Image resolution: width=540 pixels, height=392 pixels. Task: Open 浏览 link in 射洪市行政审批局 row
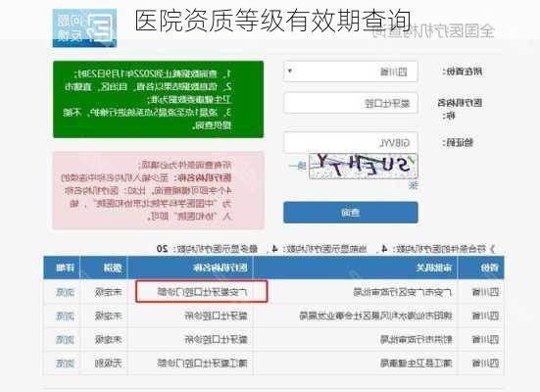point(65,340)
